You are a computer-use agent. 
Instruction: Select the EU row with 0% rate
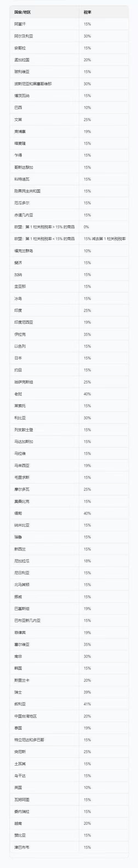click(69, 227)
